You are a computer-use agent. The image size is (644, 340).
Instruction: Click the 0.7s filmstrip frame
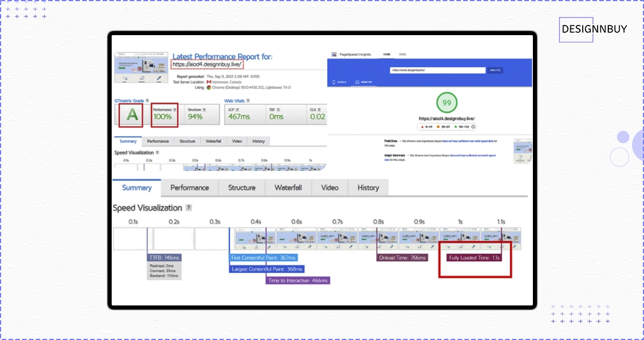[337, 239]
